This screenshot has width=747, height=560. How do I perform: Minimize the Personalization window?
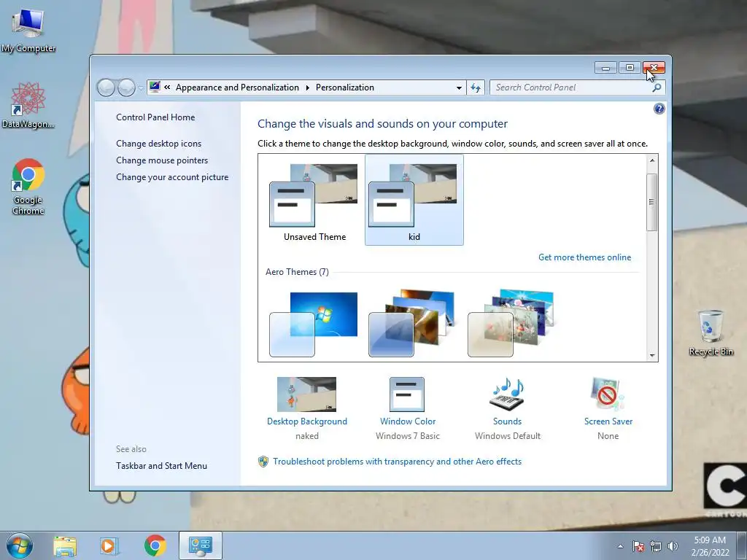pyautogui.click(x=605, y=68)
